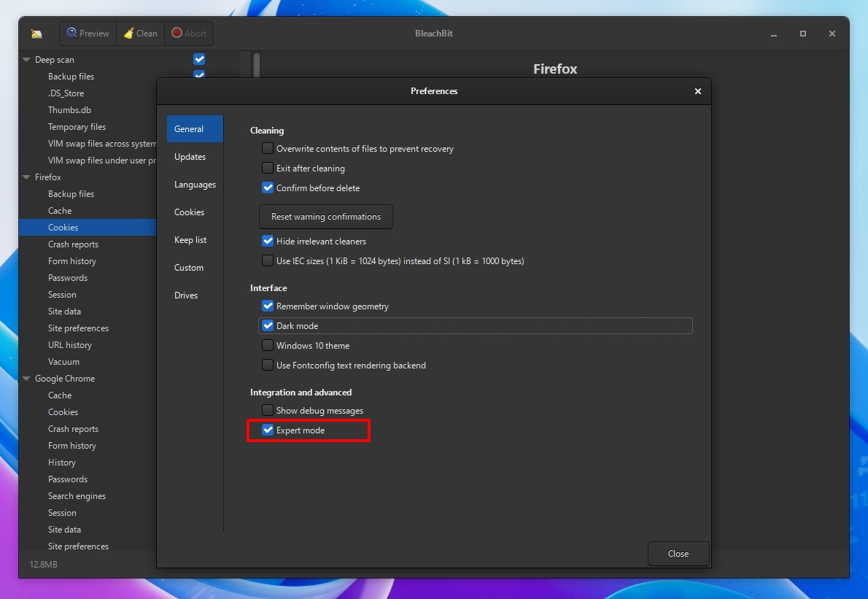Viewport: 868px width, 599px height.
Task: Select Firefox Form history item
Action: (72, 260)
